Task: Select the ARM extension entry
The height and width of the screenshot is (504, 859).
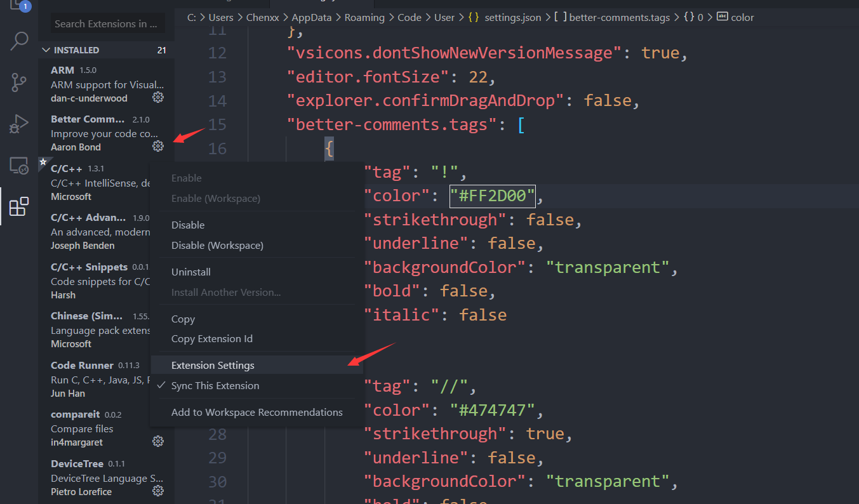Action: [106, 84]
